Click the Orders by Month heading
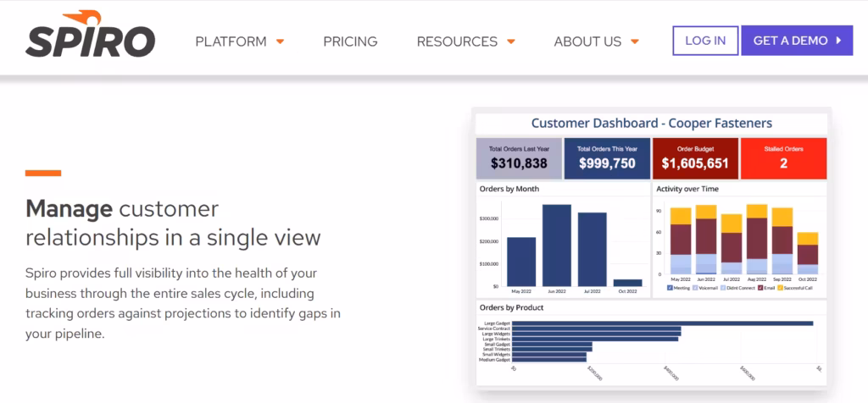Viewport: 868px width, 403px height. pos(509,189)
